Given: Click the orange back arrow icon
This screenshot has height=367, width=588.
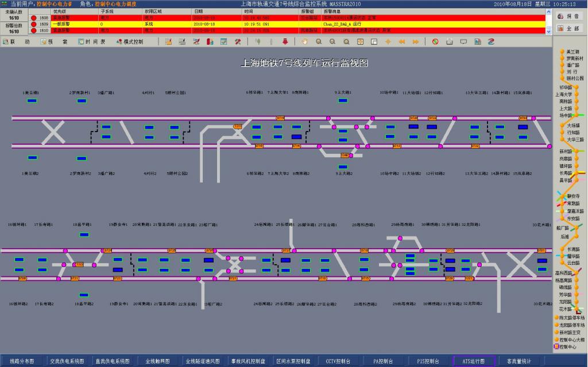Looking at the screenshot, I should point(401,42).
